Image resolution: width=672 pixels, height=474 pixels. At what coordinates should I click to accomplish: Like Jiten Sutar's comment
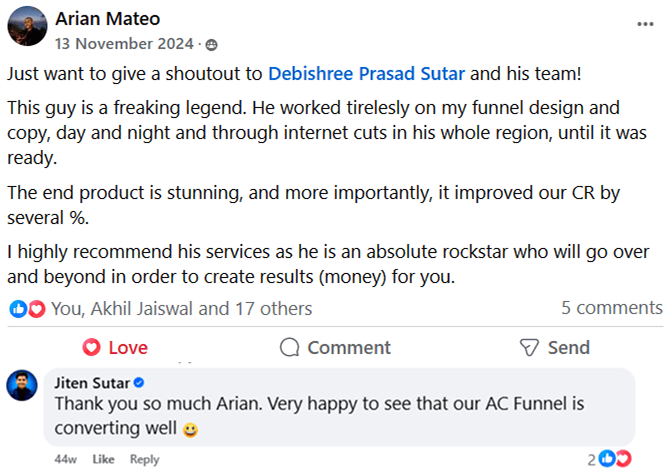coord(103,459)
